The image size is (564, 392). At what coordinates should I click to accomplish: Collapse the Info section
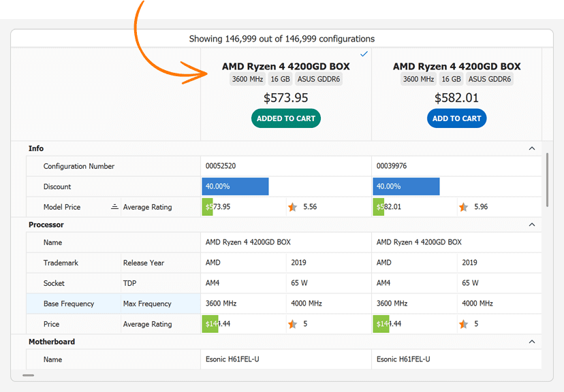[x=532, y=148]
